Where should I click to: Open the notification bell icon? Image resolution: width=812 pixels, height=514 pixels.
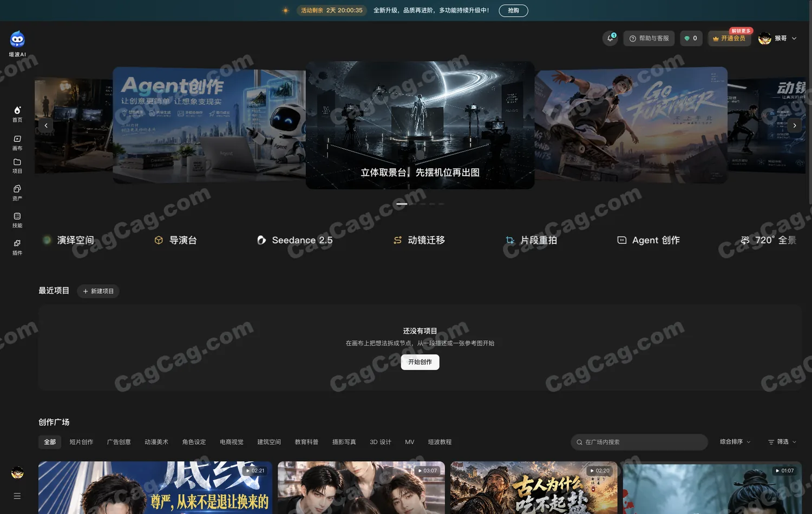[x=610, y=38]
